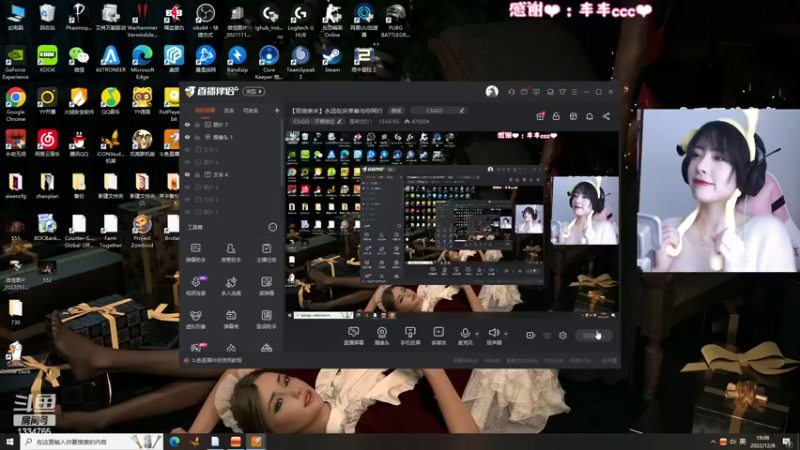Open the 主播任务 (streamer tasks) tool
The image size is (800, 450).
(266, 253)
